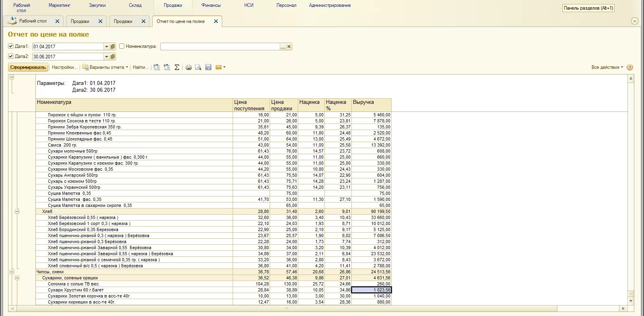Screen dimensions: 644x316
Task: Go to Рабочий стол section in top menu
Action: (x=21, y=8)
